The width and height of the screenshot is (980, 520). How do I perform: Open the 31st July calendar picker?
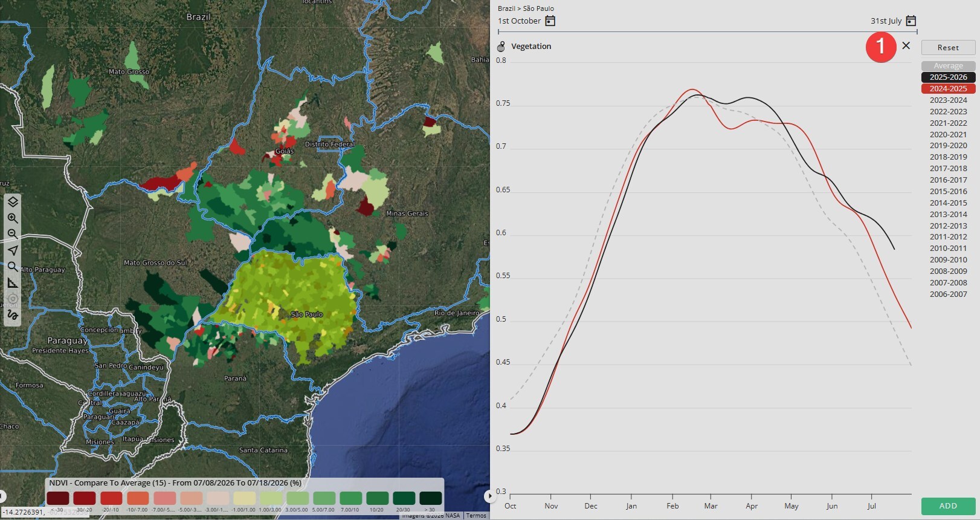coord(911,21)
